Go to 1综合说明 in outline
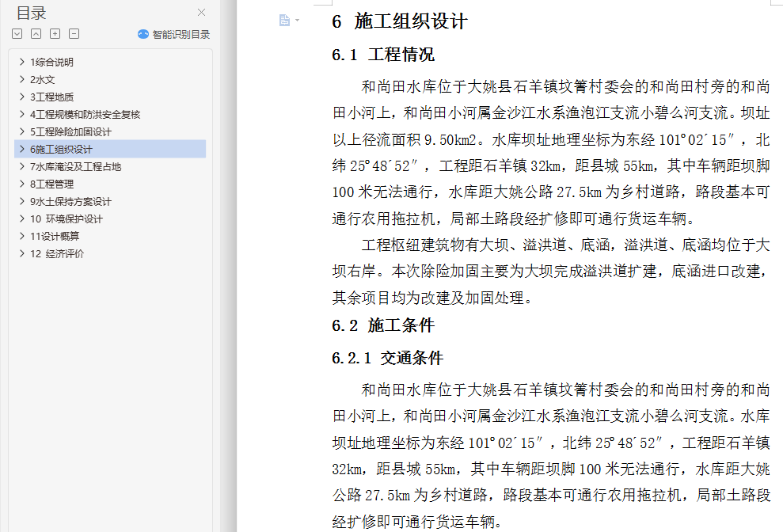The image size is (783, 532). pyautogui.click(x=51, y=62)
